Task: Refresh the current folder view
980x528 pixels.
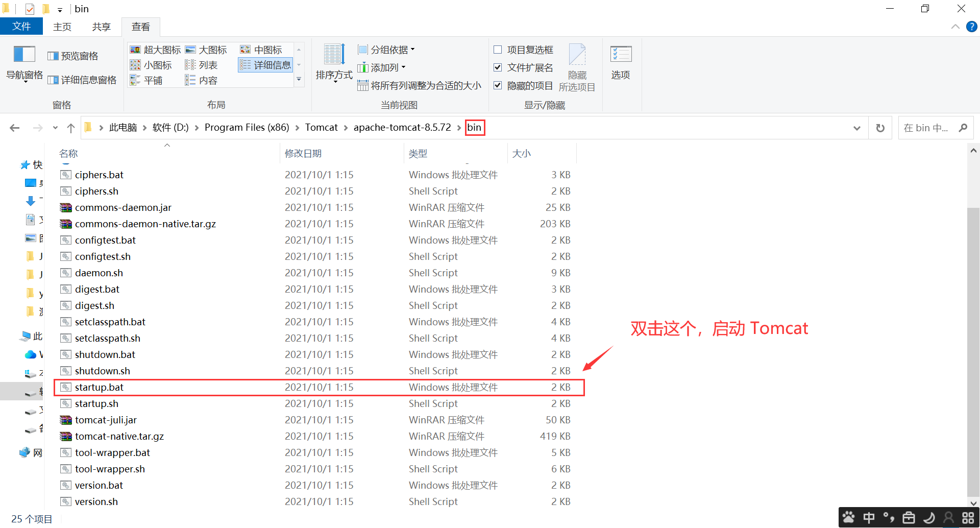Action: 880,128
